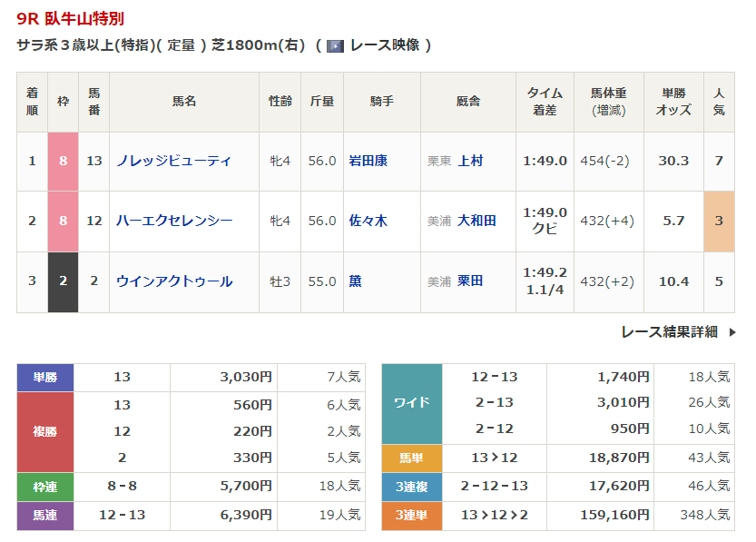Select jockey 佐々木 link

coord(368,221)
